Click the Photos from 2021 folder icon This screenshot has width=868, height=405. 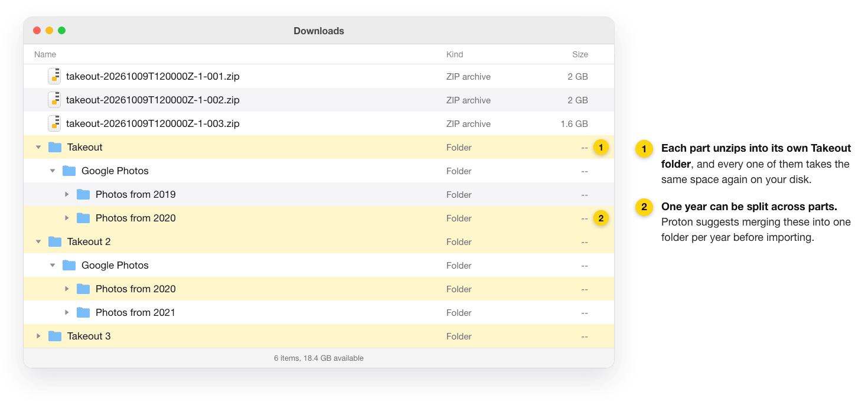(x=83, y=312)
